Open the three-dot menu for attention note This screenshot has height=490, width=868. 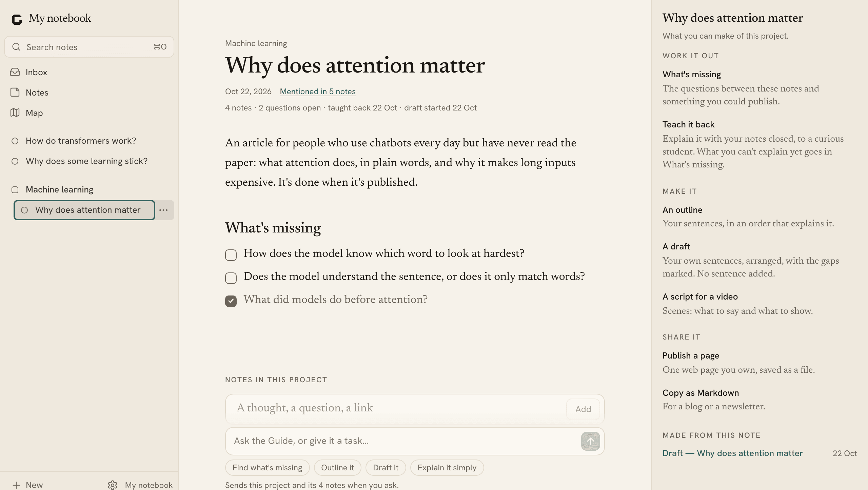pyautogui.click(x=163, y=210)
